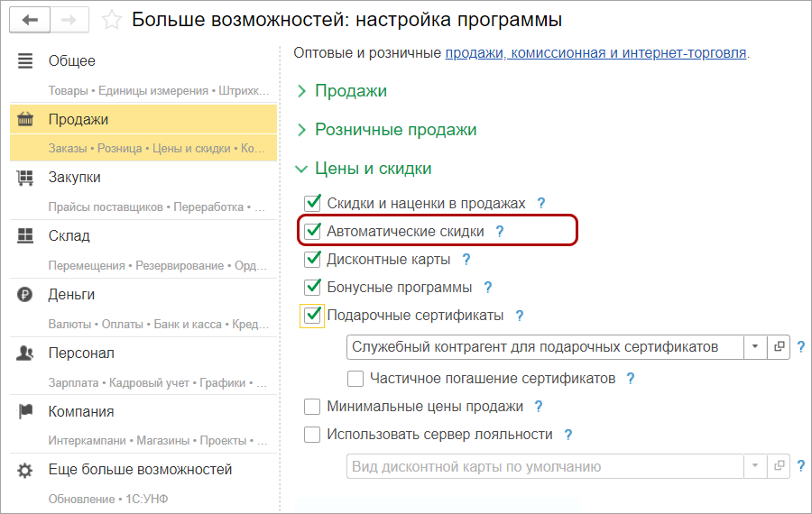Image resolution: width=812 pixels, height=514 pixels.
Task: Open help for Дисконтные карты
Action: pyautogui.click(x=466, y=260)
